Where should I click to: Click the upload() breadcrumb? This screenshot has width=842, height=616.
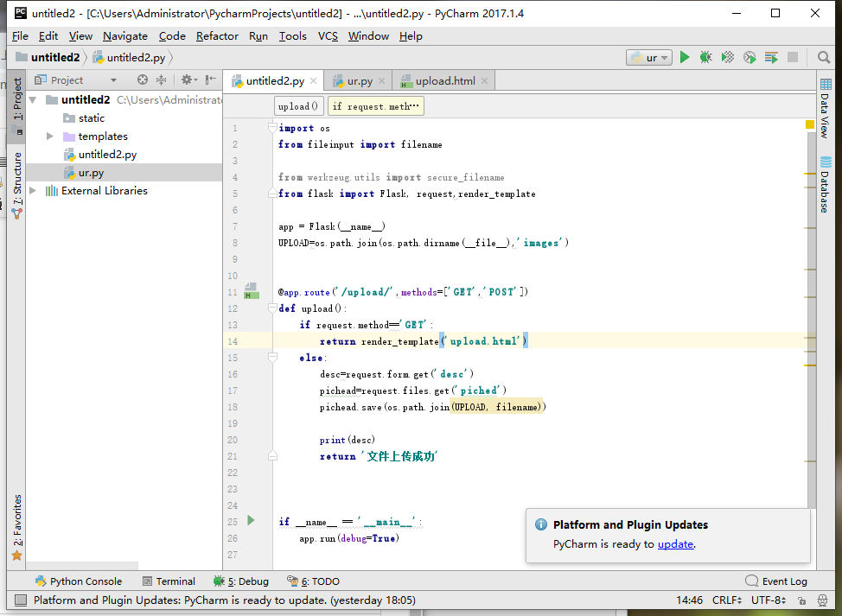pyautogui.click(x=298, y=106)
